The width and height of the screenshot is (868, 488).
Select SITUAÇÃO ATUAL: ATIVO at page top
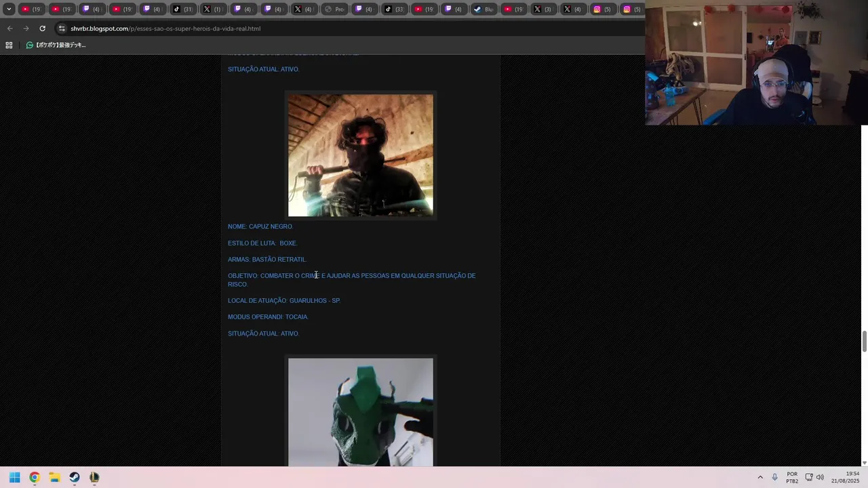[263, 69]
